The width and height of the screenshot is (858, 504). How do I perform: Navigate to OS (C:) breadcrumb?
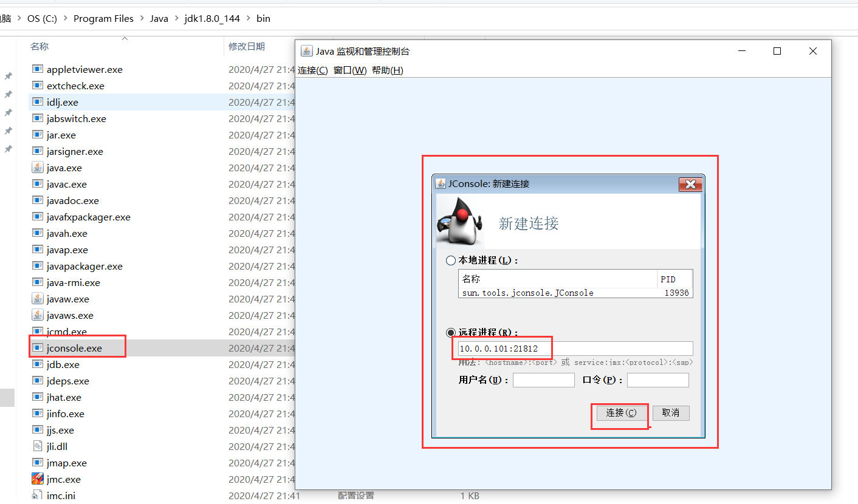[x=42, y=19]
